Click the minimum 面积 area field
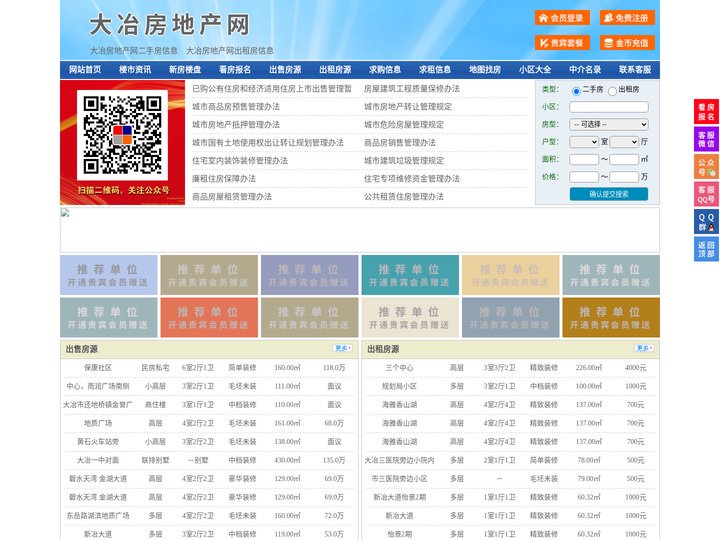Image resolution: width=720 pixels, height=540 pixels. click(584, 159)
